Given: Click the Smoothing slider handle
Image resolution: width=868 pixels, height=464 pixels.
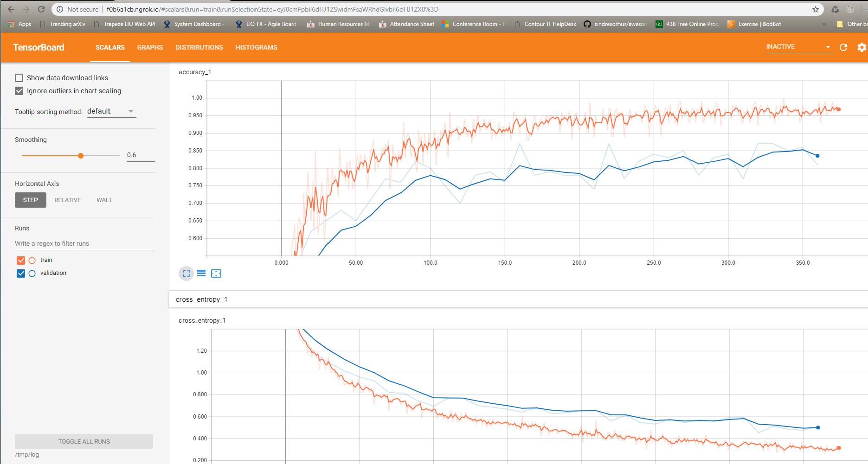Looking at the screenshot, I should click(x=81, y=156).
